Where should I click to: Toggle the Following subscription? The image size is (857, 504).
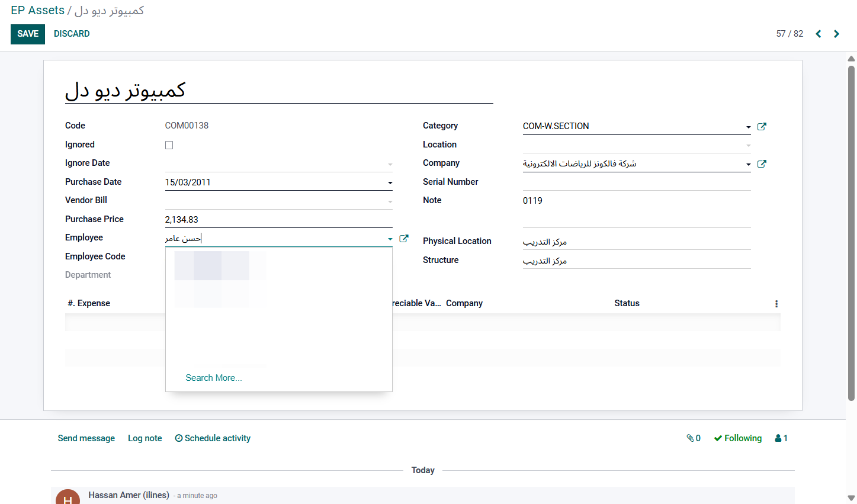click(x=738, y=438)
